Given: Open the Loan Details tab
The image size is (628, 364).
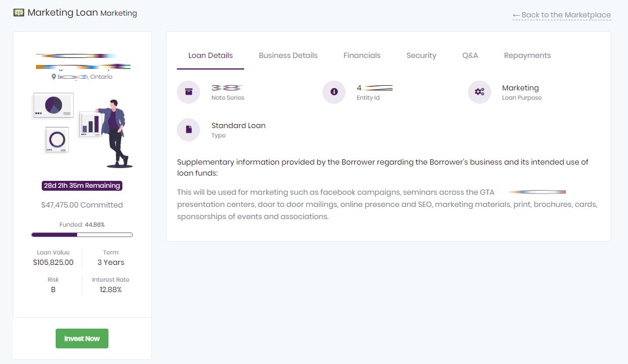Looking at the screenshot, I should (210, 56).
